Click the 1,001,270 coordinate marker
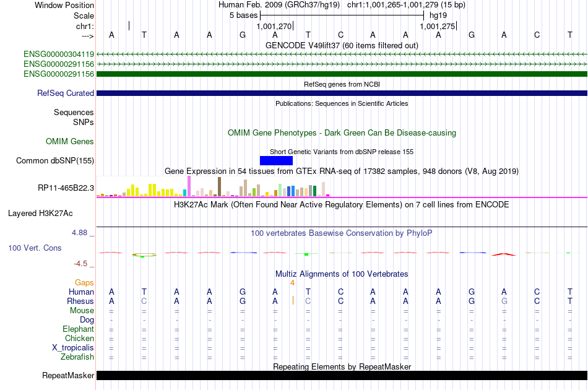The image size is (588, 390). (274, 26)
